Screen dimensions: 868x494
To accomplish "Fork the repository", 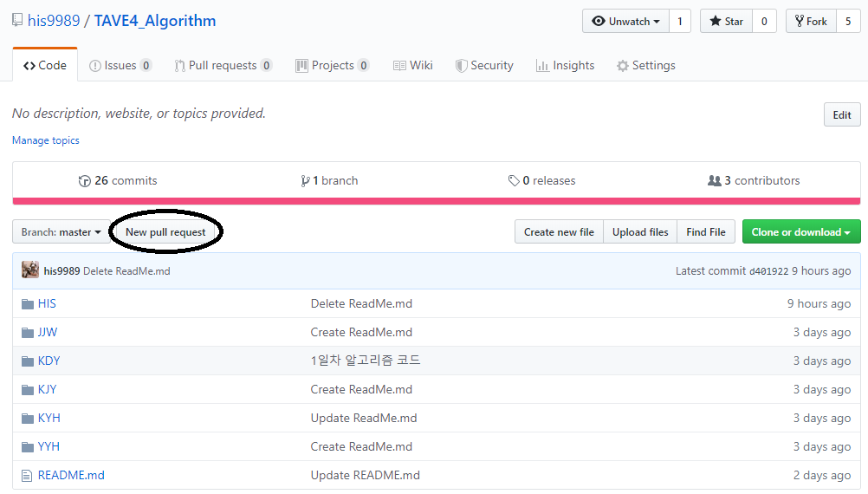I will click(811, 21).
